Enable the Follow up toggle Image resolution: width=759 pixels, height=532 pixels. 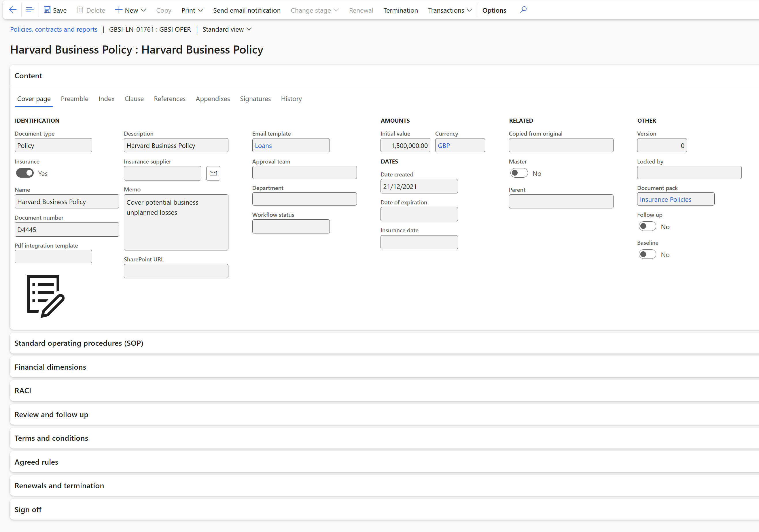tap(647, 226)
